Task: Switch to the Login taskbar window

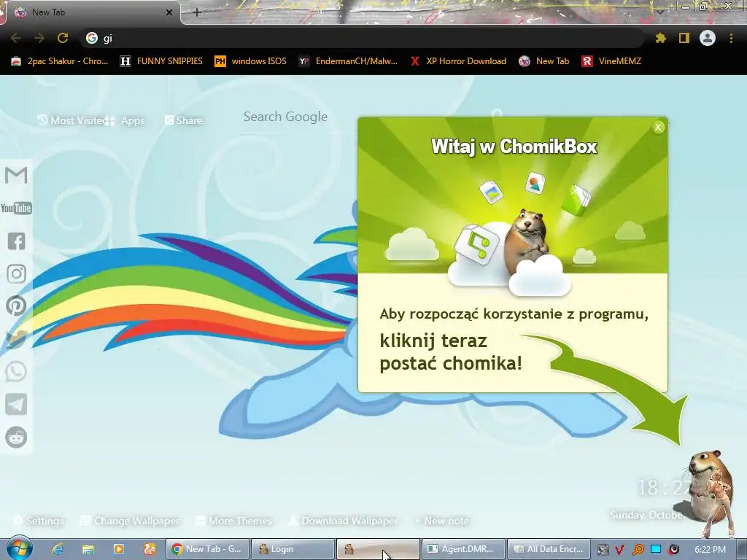Action: click(293, 549)
